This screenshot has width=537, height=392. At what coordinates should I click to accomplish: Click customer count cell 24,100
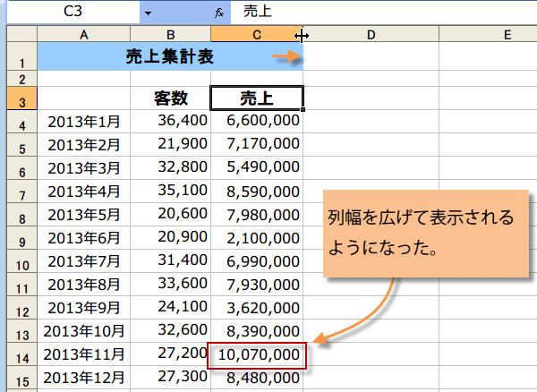point(171,308)
